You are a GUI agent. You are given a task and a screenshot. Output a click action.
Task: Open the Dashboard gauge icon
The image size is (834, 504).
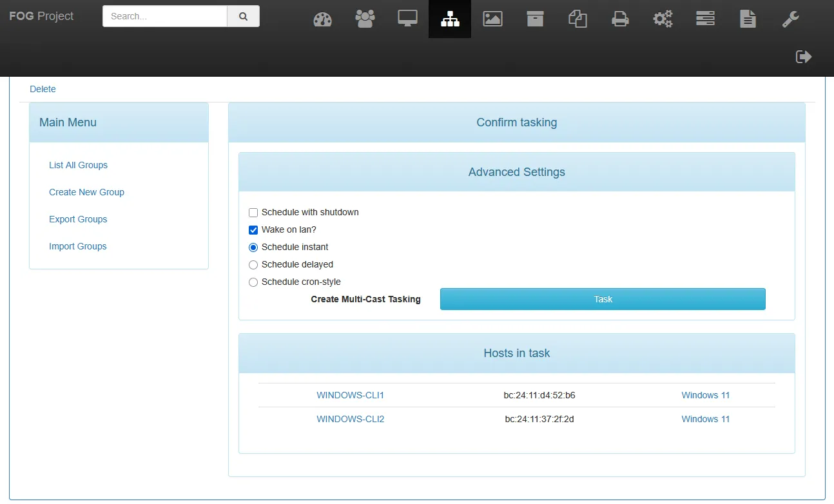[x=322, y=19]
